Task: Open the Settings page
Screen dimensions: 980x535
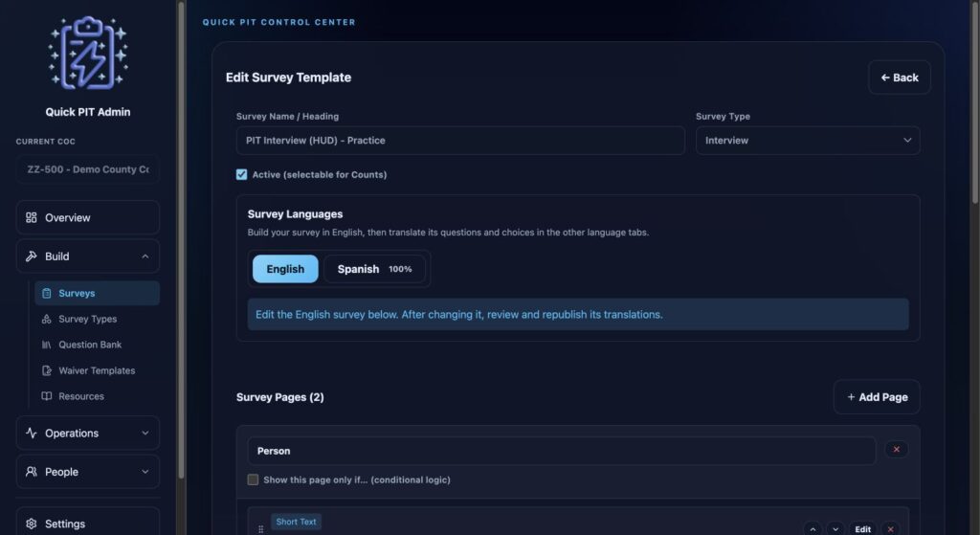Action: 87,524
